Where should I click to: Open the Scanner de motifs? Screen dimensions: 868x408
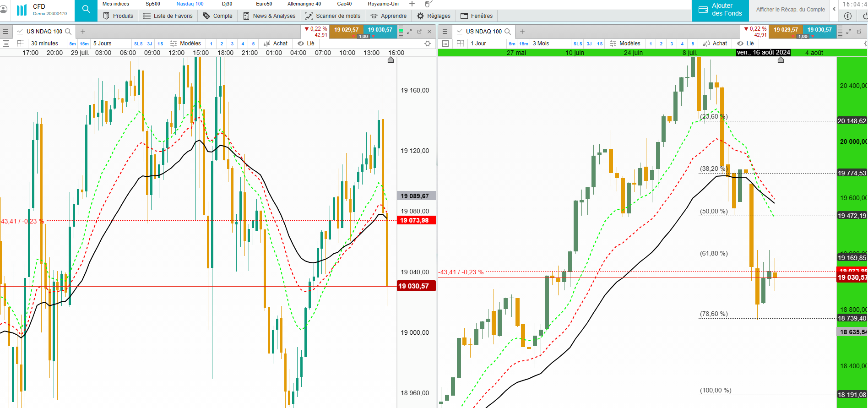pyautogui.click(x=333, y=16)
